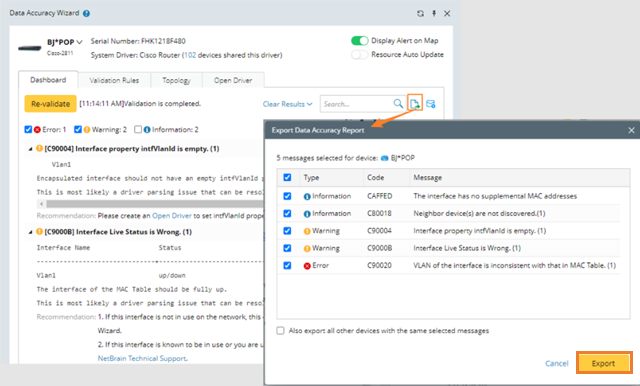Click warning icon beside C9000B heading

[39, 231]
